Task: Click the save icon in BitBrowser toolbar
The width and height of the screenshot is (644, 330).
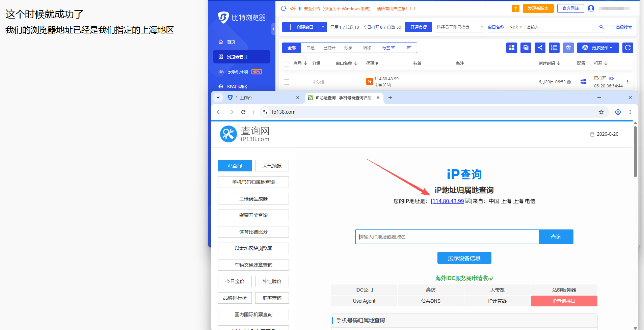Action: tap(526, 48)
